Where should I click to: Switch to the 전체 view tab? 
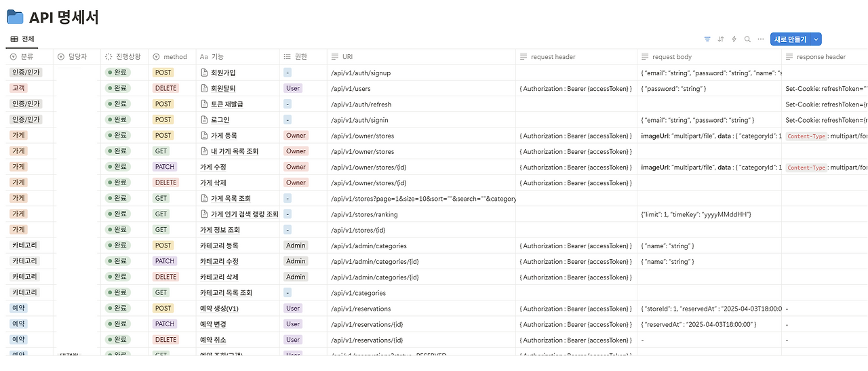pos(22,39)
